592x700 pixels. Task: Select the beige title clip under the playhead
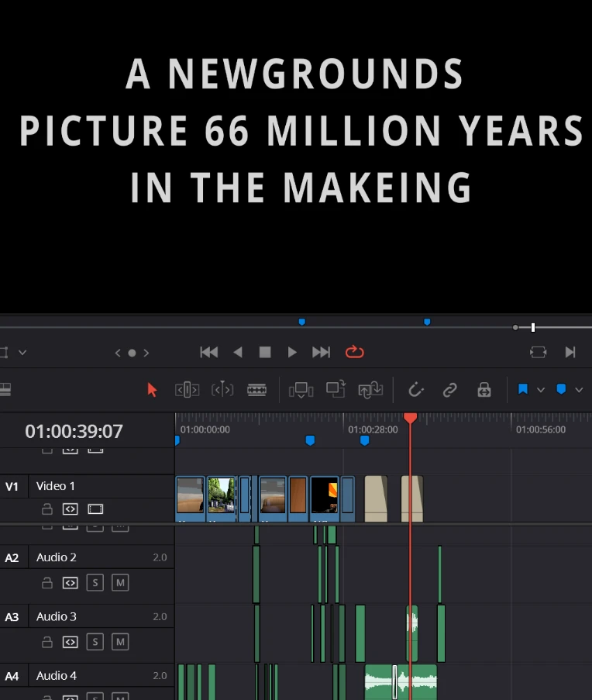pos(411,498)
